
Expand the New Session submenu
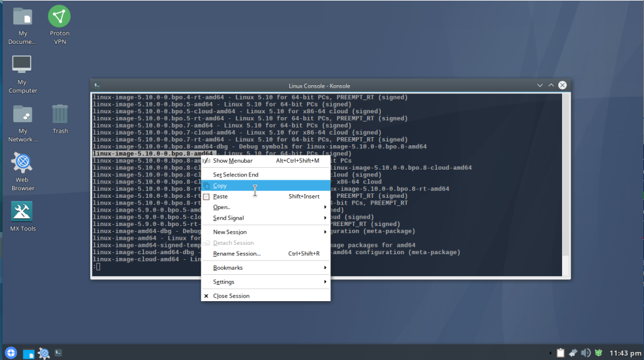[x=266, y=232]
